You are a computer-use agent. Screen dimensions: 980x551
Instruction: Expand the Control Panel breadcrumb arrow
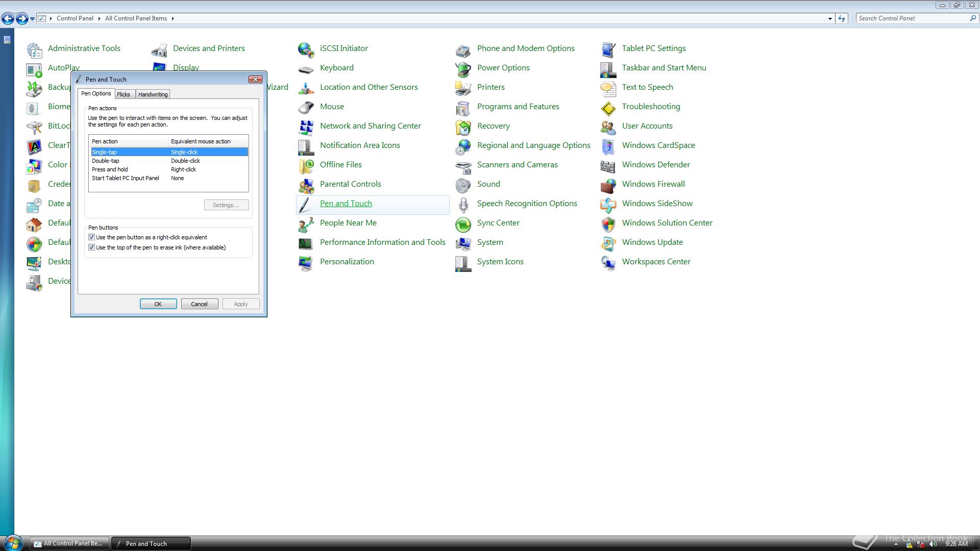click(x=99, y=18)
